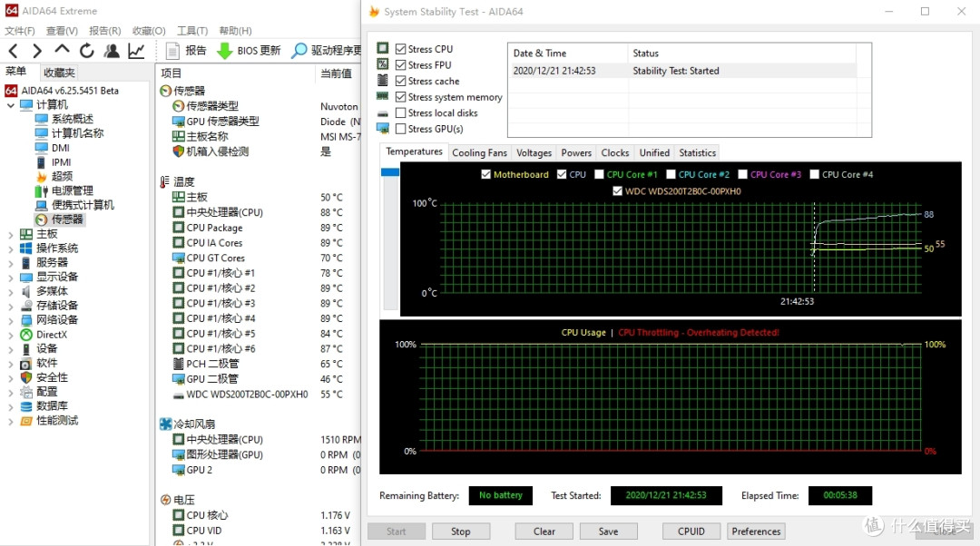Expand the 操作系统 tree node

(x=11, y=249)
